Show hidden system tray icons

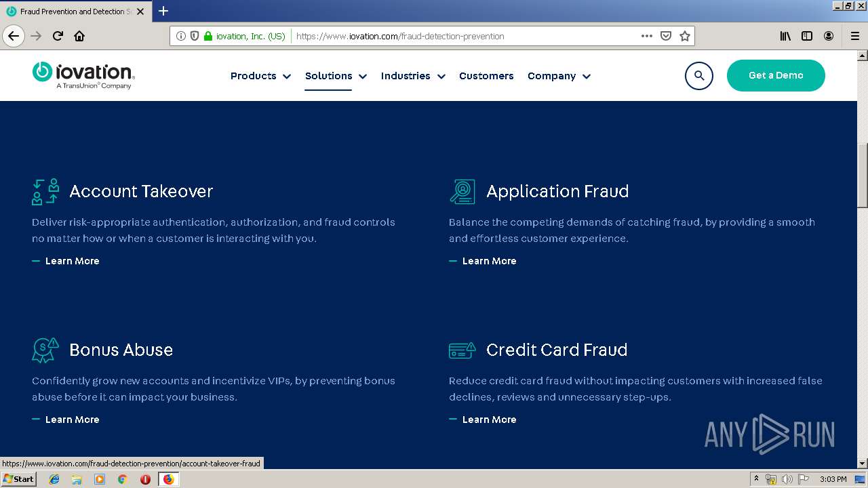click(x=756, y=479)
